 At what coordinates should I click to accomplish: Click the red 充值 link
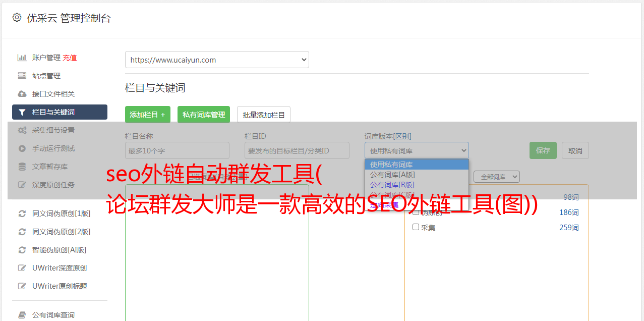click(x=70, y=58)
